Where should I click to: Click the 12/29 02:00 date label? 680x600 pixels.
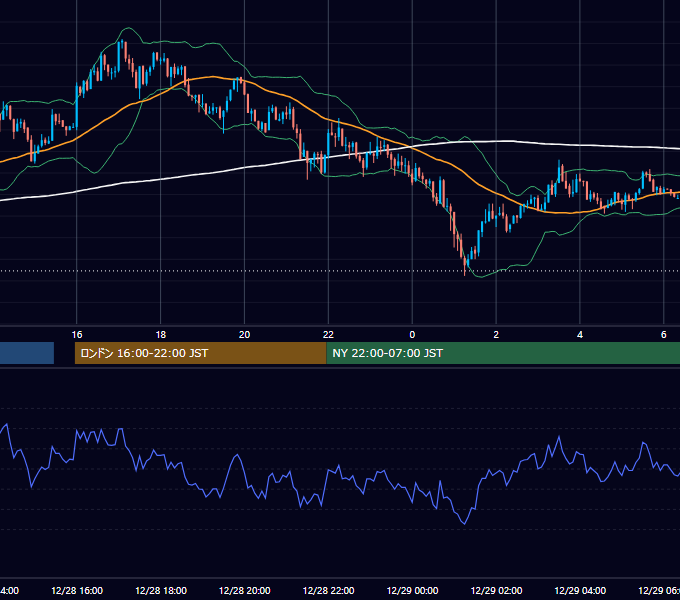point(496,590)
